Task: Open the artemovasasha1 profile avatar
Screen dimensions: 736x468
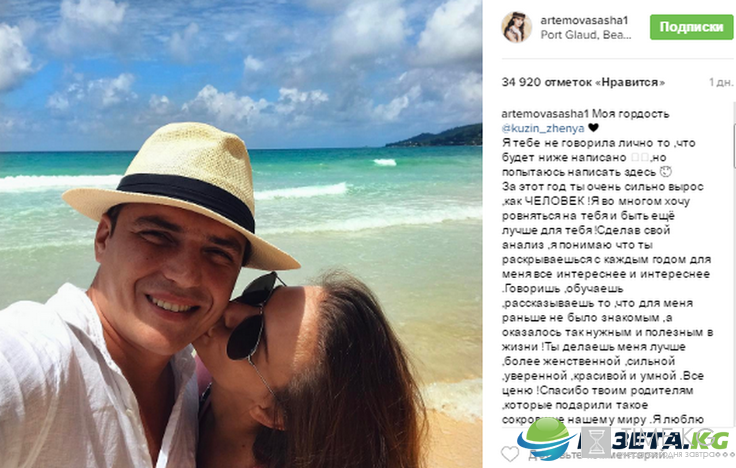Action: pyautogui.click(x=516, y=27)
